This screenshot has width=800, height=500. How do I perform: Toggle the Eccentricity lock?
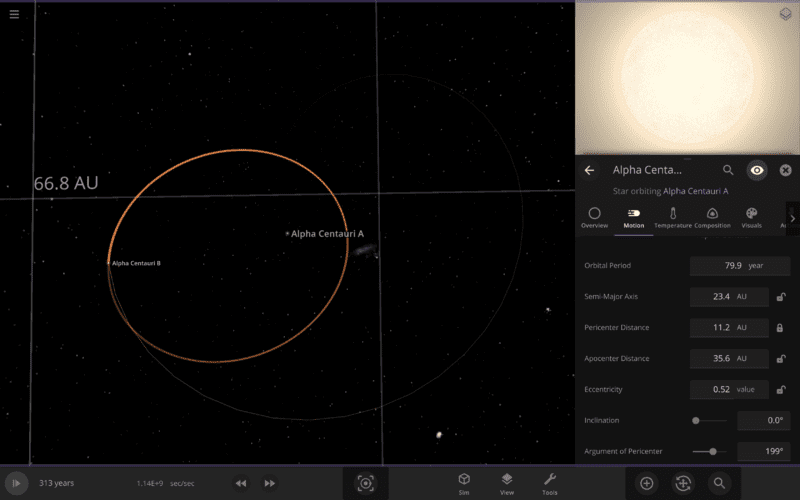780,389
